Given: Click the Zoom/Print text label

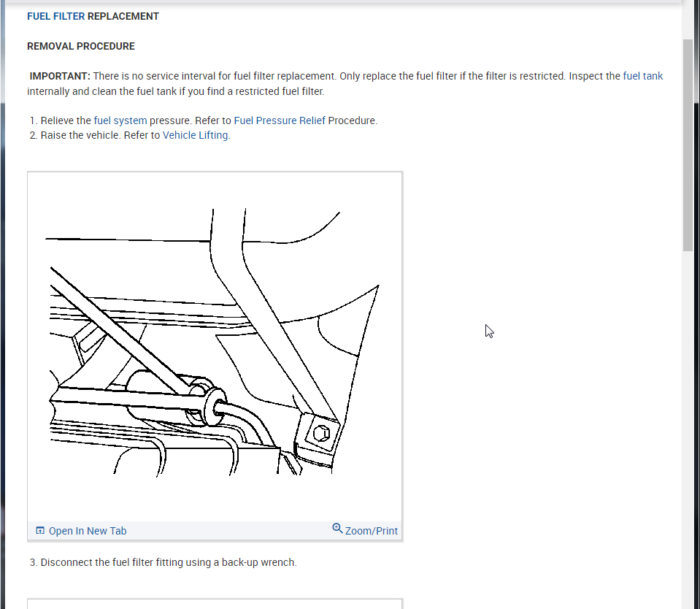Looking at the screenshot, I should pyautogui.click(x=371, y=531).
